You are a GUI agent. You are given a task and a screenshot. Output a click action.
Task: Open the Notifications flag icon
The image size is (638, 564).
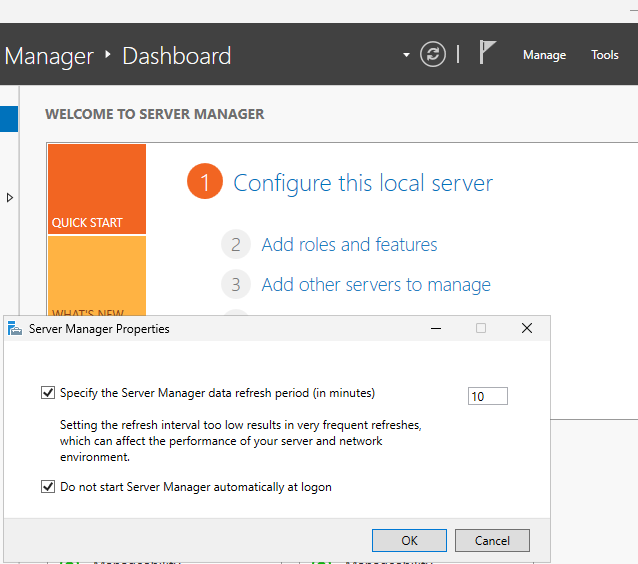tap(487, 54)
